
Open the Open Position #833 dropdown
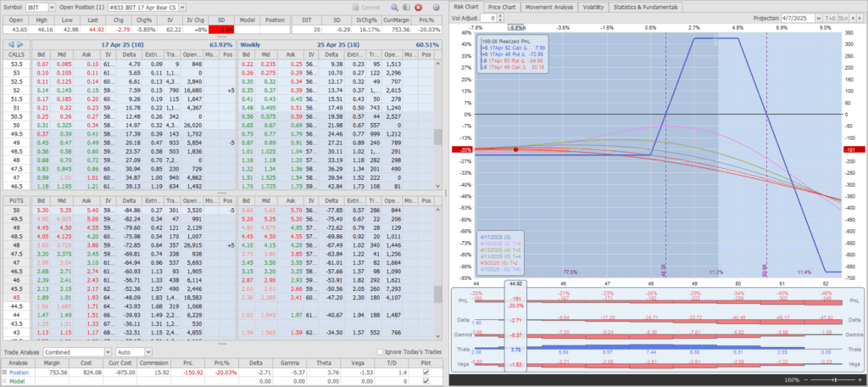click(x=183, y=7)
